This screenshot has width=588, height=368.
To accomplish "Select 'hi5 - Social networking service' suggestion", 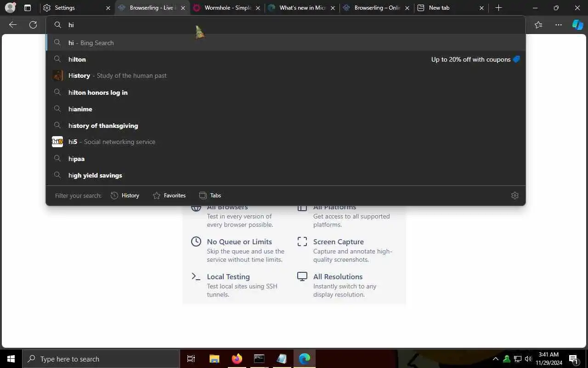I will click(286, 142).
